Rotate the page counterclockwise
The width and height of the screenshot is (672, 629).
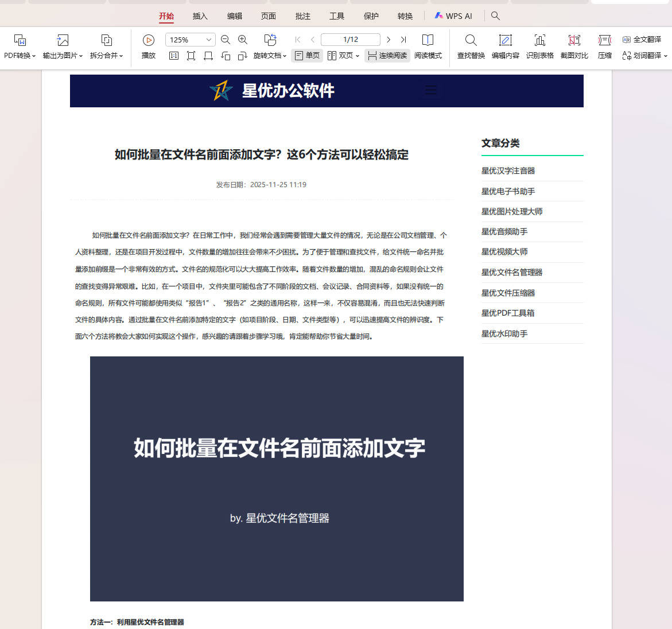[x=226, y=56]
